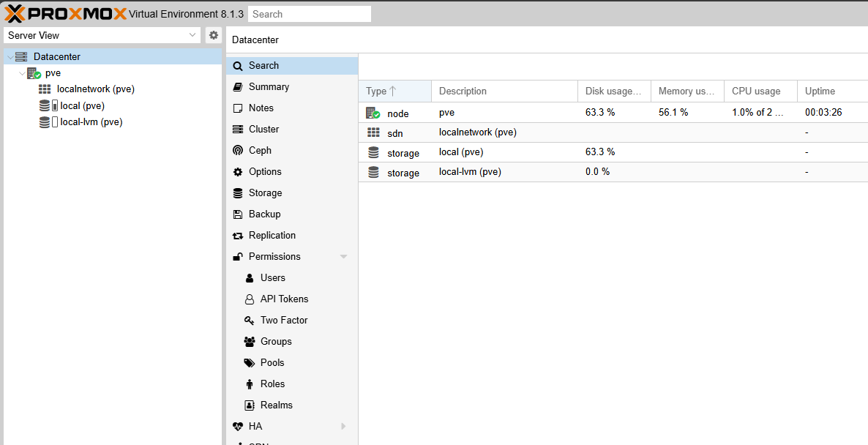Go to the Cluster section
868x445 pixels.
click(292, 129)
